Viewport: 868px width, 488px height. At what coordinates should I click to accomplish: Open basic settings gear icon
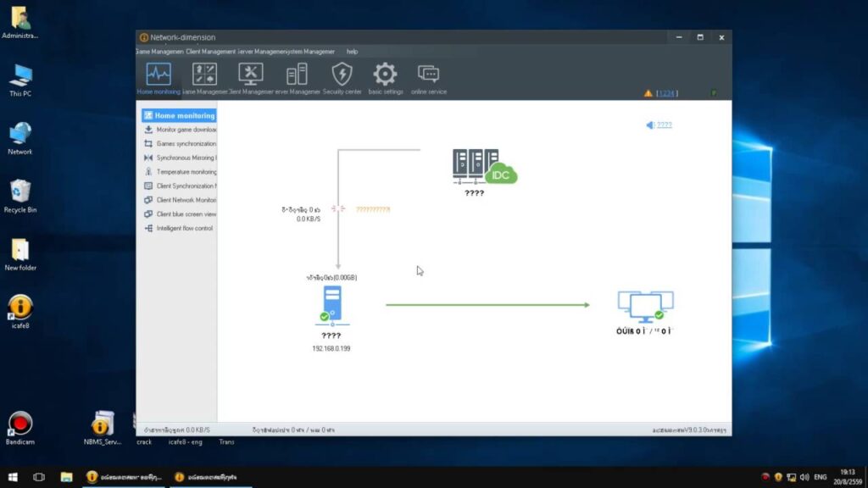tap(386, 78)
